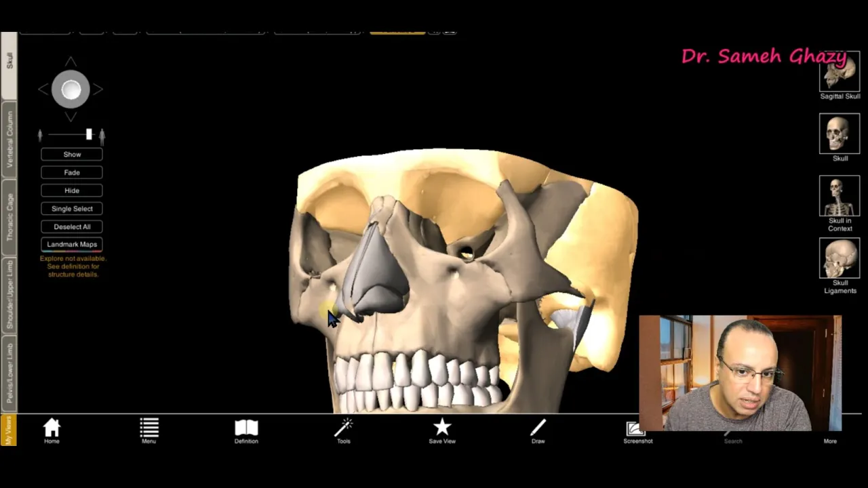Viewport: 868px width, 488px height.
Task: Click the zoom slider handle
Action: coord(89,135)
